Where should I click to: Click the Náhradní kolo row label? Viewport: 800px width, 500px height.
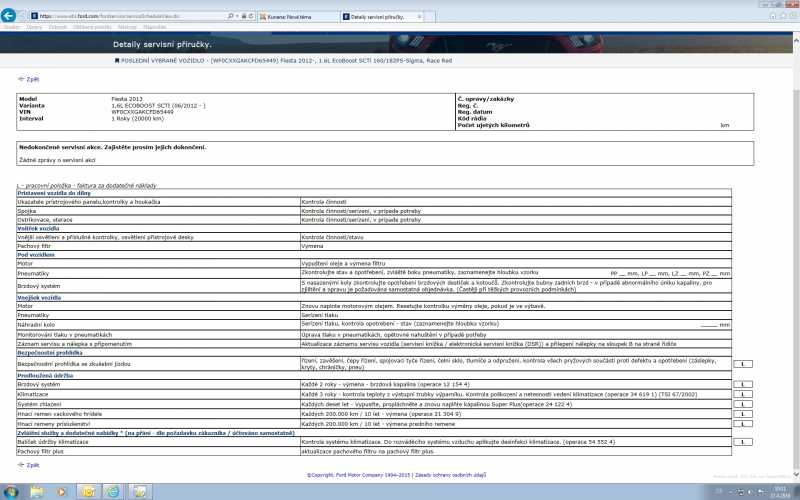(36, 324)
